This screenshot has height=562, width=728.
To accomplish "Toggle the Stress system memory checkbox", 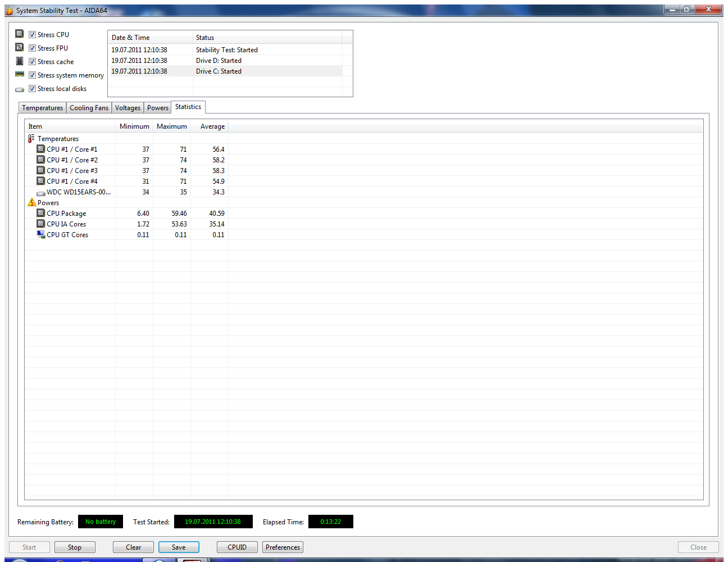I will coord(33,75).
